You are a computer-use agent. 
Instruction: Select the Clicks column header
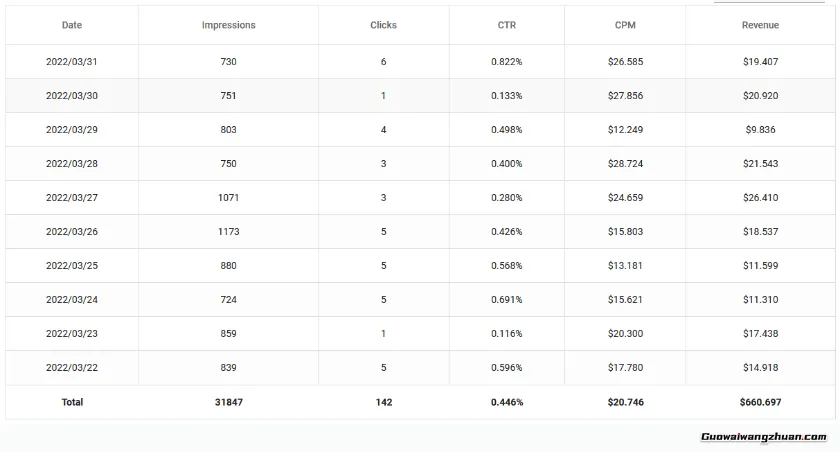(x=383, y=25)
